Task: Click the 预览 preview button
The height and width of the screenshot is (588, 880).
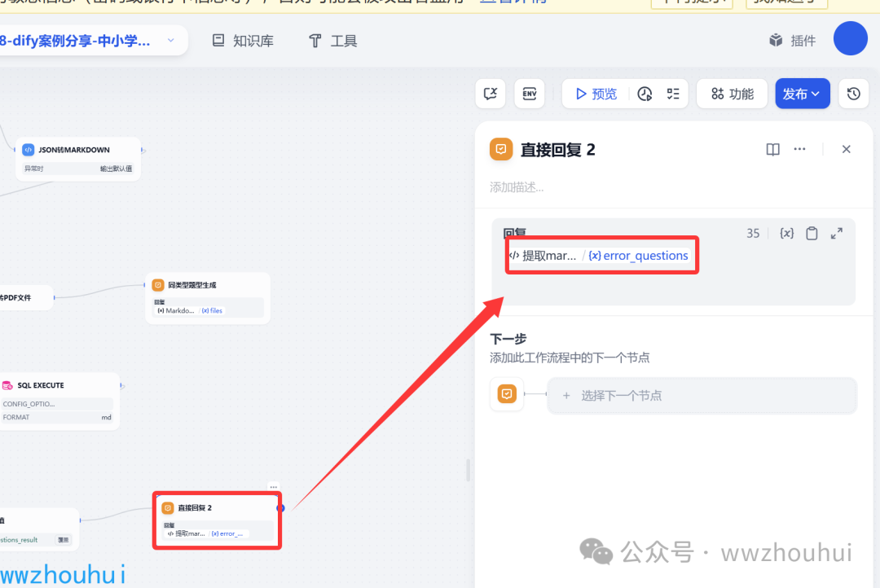Action: coord(596,94)
